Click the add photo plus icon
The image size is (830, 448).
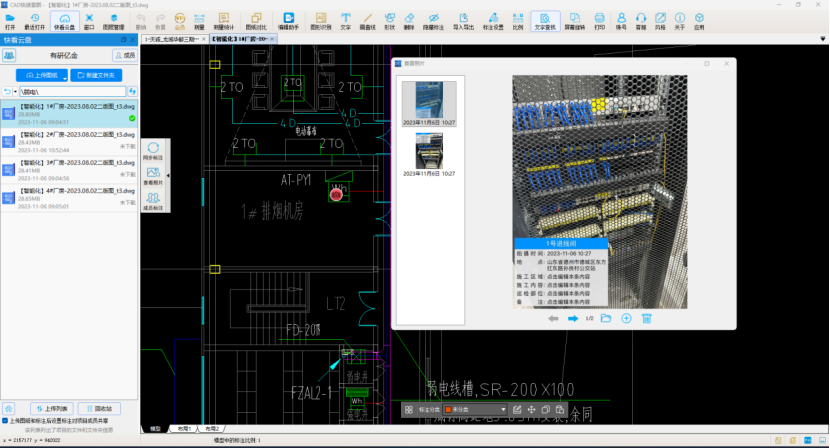tap(626, 318)
